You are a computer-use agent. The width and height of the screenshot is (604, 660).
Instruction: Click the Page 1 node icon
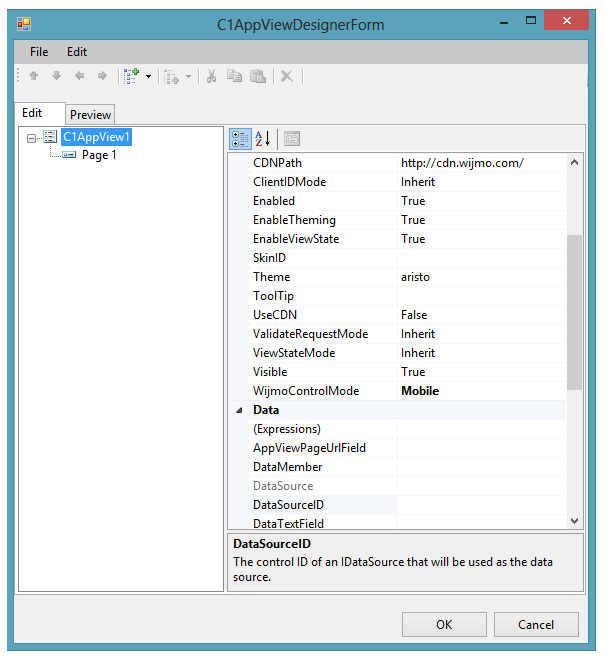coord(69,155)
